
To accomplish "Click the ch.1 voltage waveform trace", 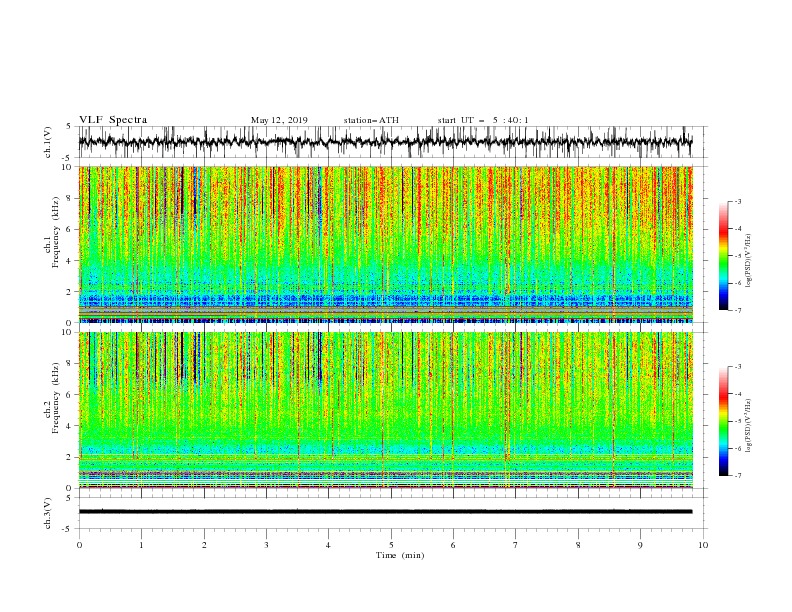I will pos(385,142).
